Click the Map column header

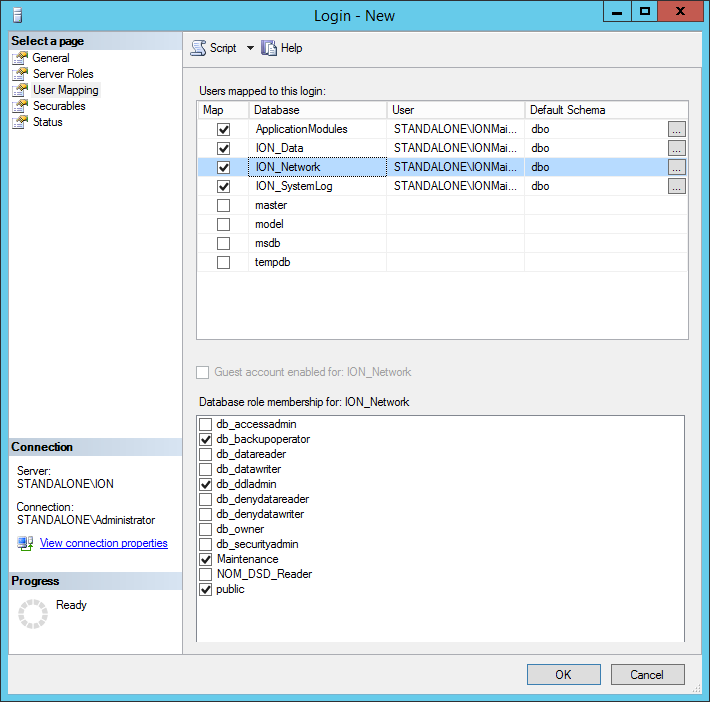click(223, 110)
